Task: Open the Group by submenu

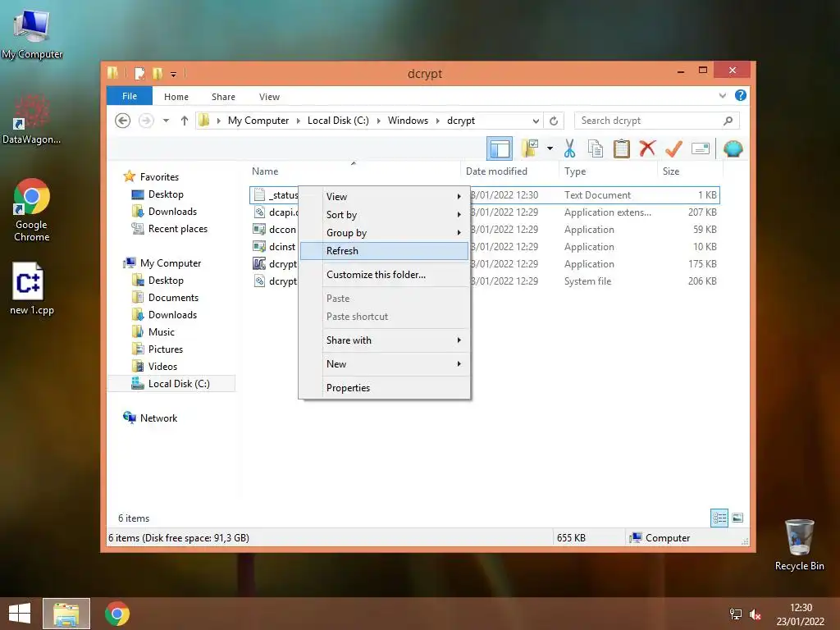Action: pos(384,233)
